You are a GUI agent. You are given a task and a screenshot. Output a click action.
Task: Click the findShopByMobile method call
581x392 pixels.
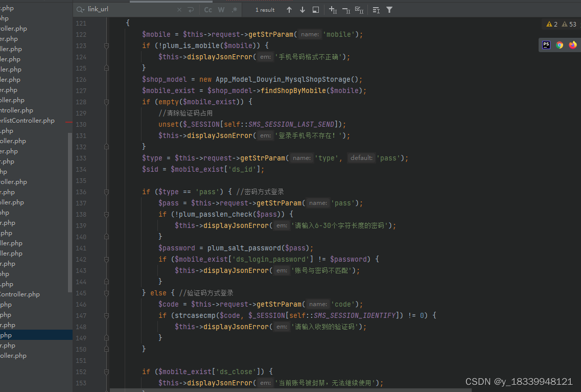[x=293, y=90]
